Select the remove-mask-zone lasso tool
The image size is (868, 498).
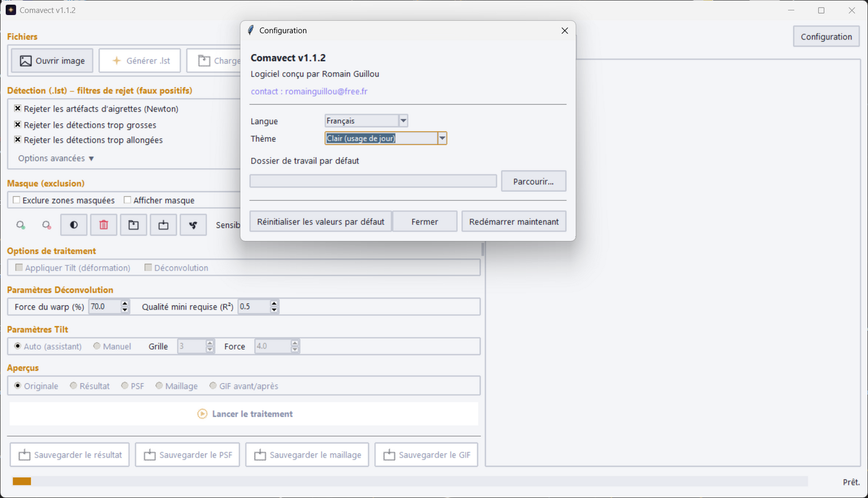(x=47, y=225)
